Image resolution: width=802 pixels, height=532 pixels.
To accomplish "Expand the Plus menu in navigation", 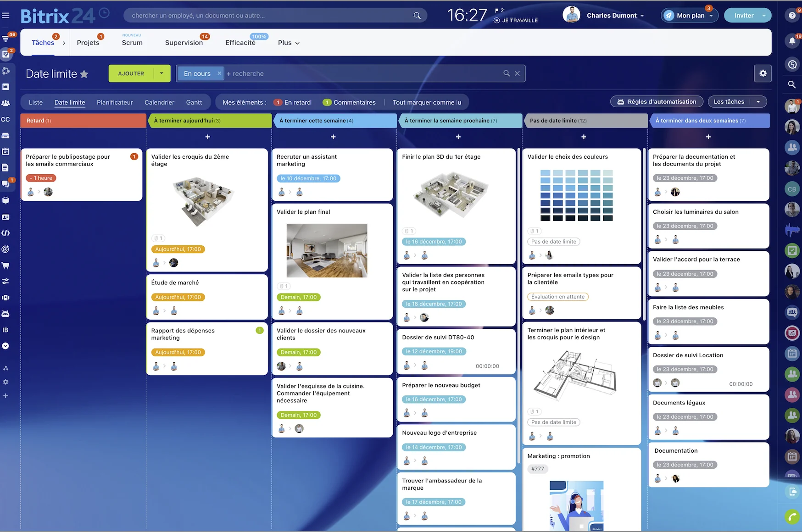I will tap(289, 43).
